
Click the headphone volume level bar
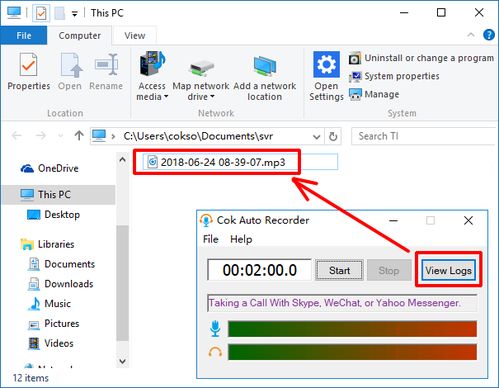352,352
